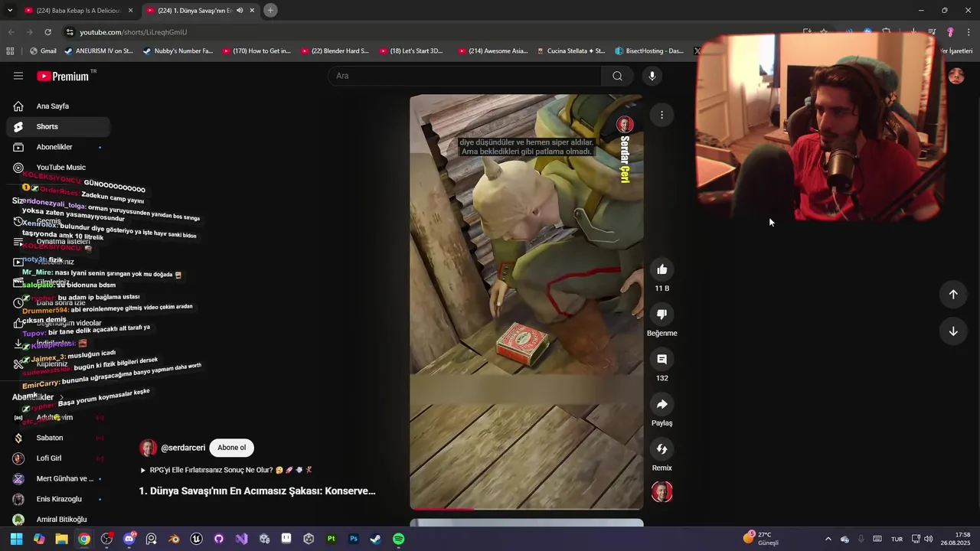Open site information icon in address bar
This screenshot has height=551, width=980.
pyautogui.click(x=70, y=32)
